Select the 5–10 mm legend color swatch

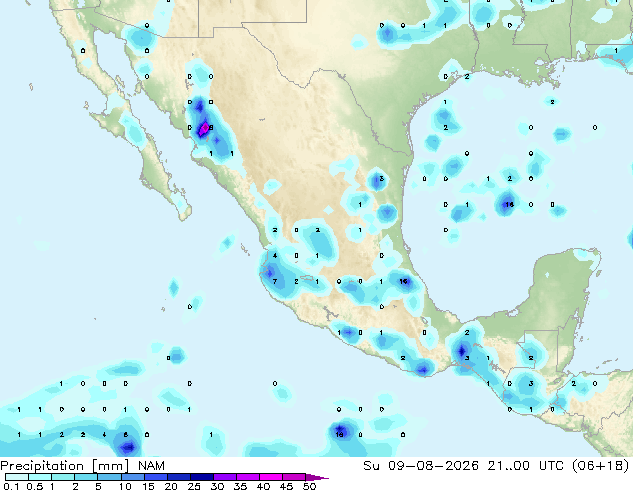click(x=109, y=477)
